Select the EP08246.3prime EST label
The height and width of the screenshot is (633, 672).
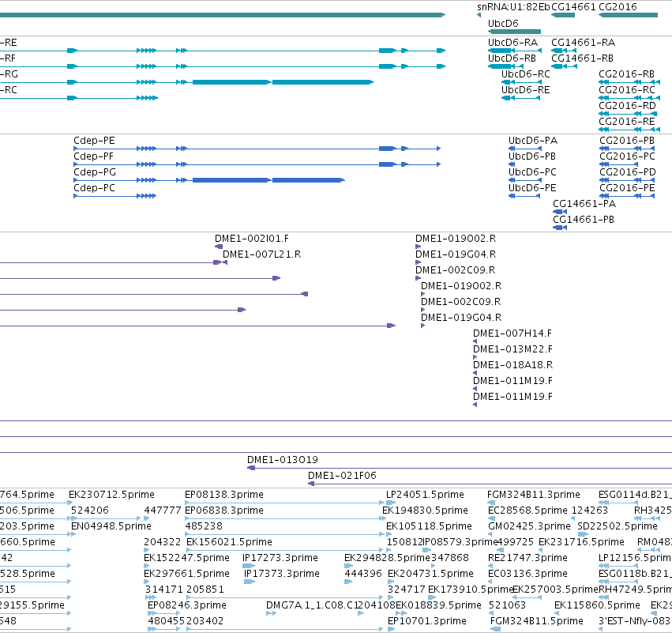[x=187, y=605]
